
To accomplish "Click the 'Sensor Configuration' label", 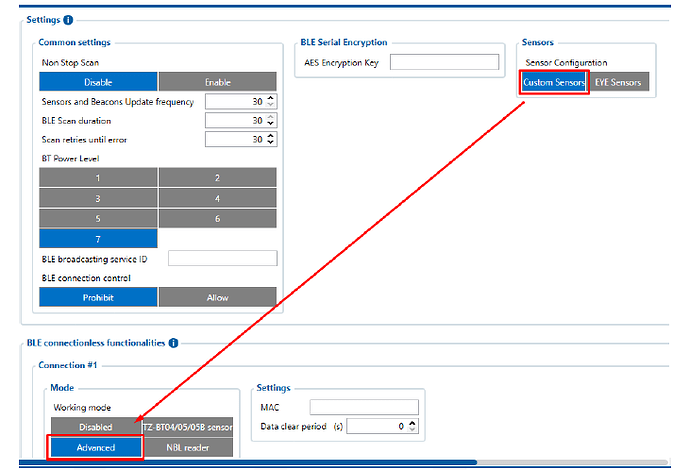I will tap(566, 62).
